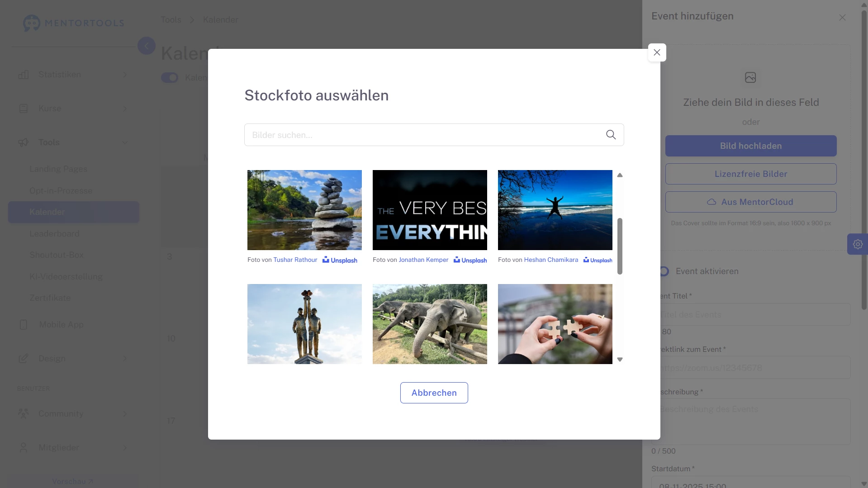Click the search magnifier icon in stock photo dialog
Image resolution: width=868 pixels, height=488 pixels.
point(611,135)
